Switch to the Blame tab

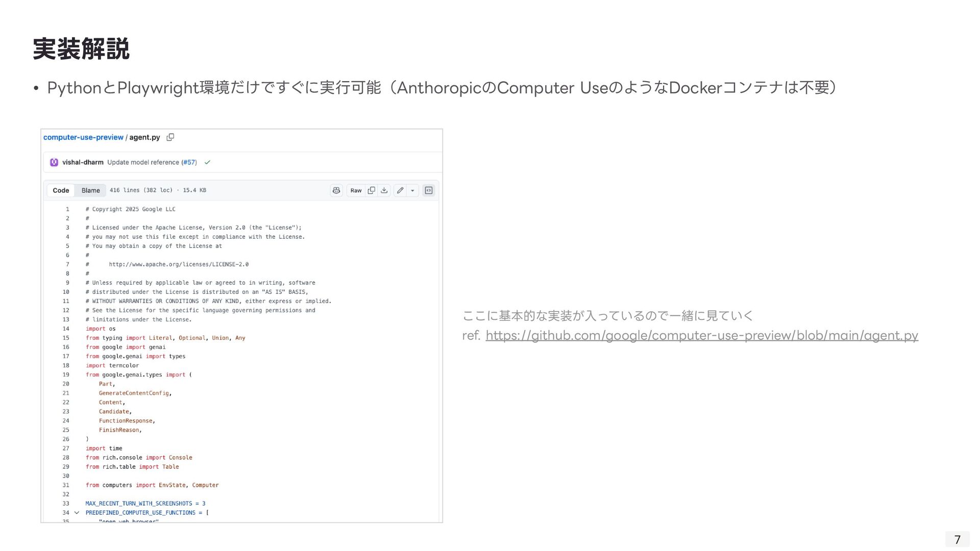(91, 190)
